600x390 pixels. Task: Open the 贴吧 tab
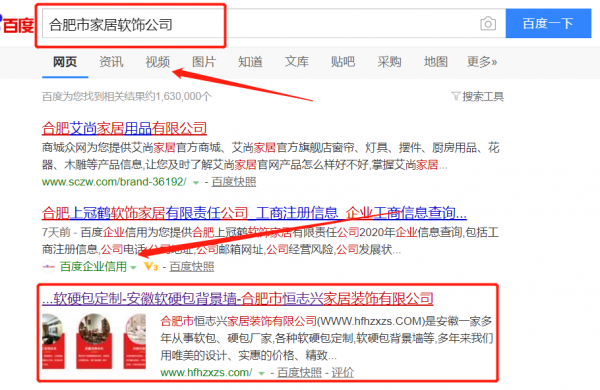[343, 62]
